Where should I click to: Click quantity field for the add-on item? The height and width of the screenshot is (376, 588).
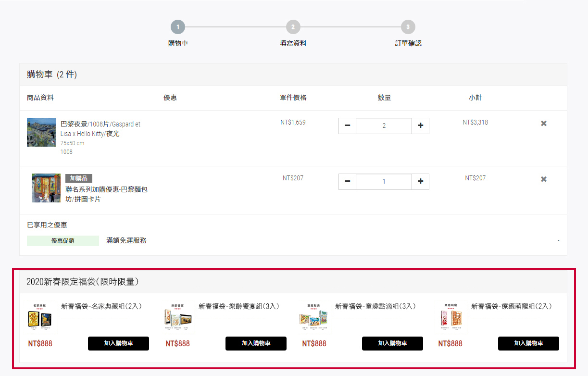pyautogui.click(x=384, y=182)
